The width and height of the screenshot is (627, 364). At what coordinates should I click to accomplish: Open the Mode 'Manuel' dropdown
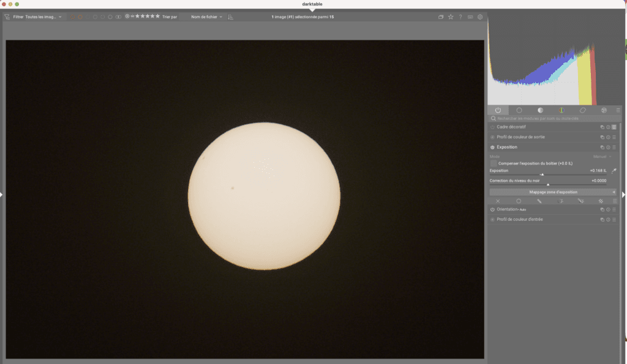coord(602,157)
